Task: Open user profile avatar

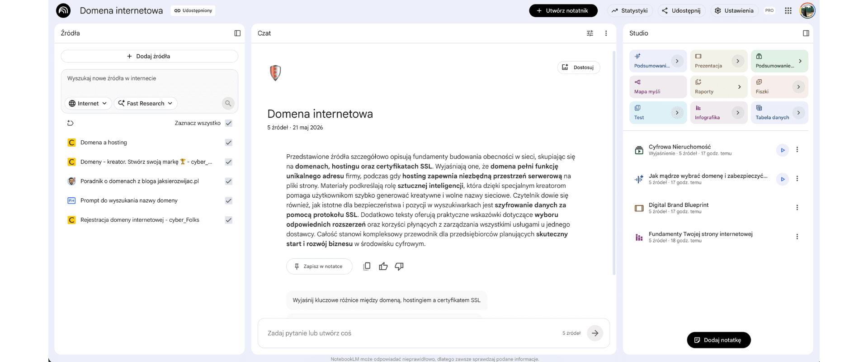Action: click(807, 10)
